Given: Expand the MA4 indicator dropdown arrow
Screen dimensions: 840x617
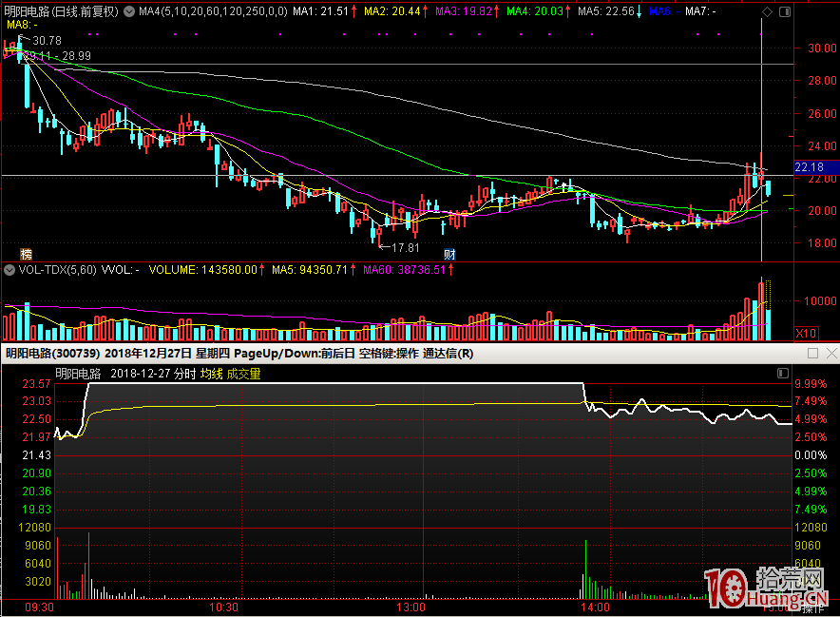Looking at the screenshot, I should coord(131,11).
